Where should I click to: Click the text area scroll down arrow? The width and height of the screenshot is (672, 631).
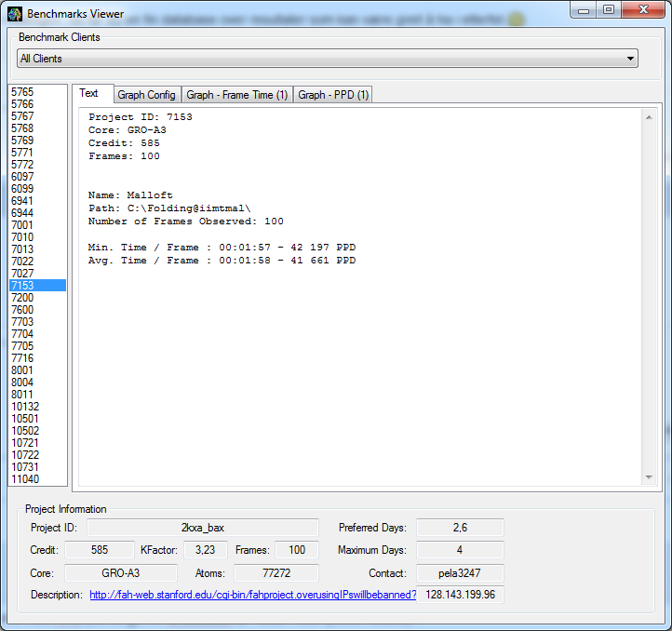point(649,477)
